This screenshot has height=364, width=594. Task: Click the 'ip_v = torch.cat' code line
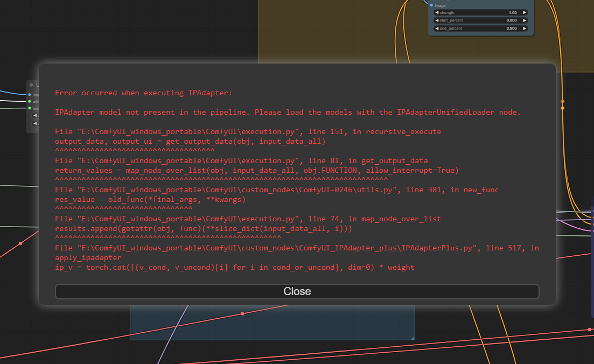click(235, 268)
